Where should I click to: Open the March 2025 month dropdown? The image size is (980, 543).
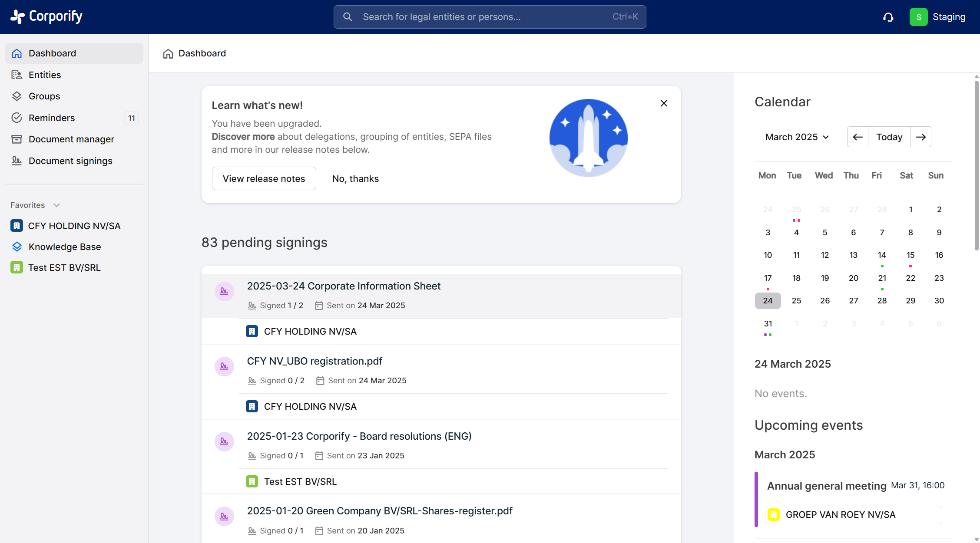[797, 137]
